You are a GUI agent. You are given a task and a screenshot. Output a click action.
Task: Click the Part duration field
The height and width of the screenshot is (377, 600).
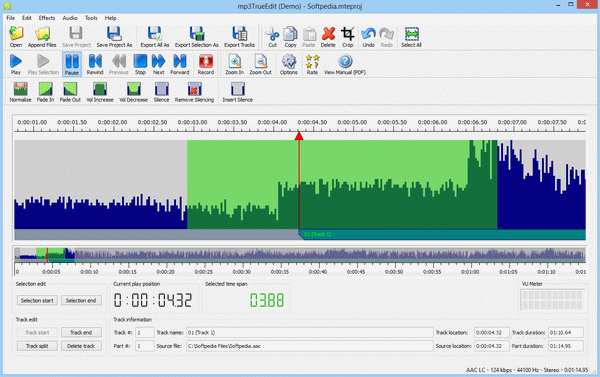pyautogui.click(x=566, y=346)
